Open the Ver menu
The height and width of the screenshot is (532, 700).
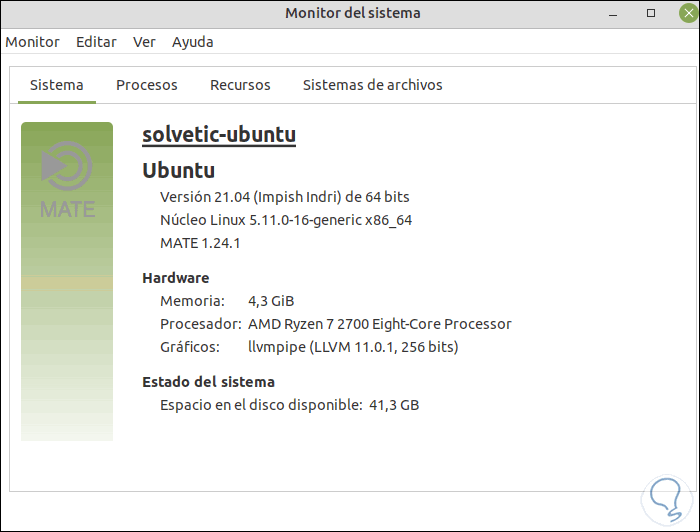pyautogui.click(x=144, y=42)
